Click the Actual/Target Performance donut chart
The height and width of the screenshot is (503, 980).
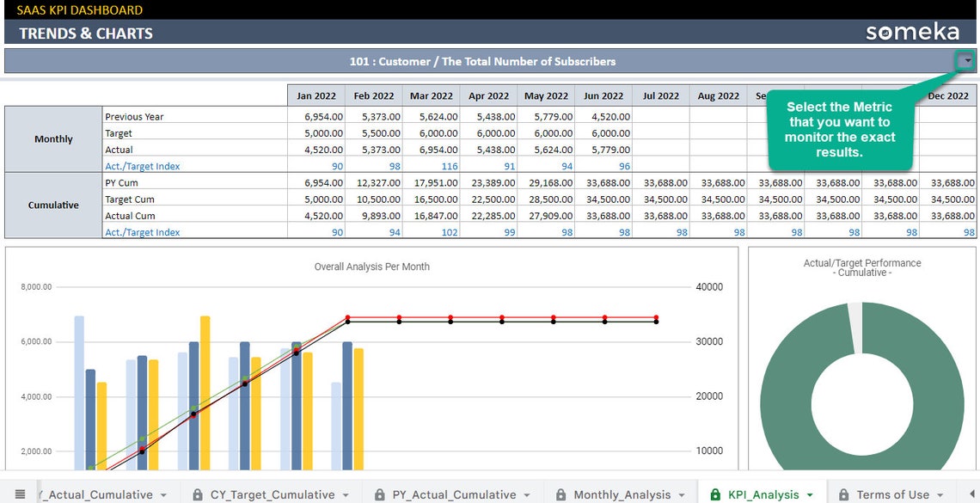(862, 387)
